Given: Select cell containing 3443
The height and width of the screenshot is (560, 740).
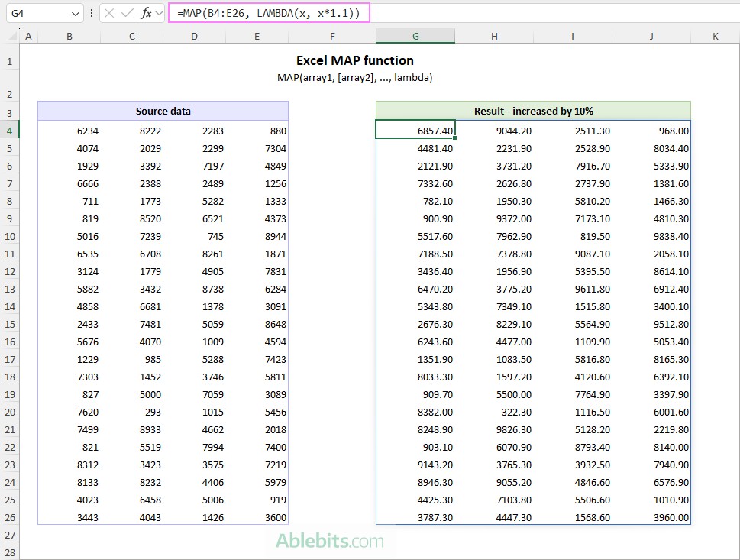Looking at the screenshot, I should [x=69, y=517].
